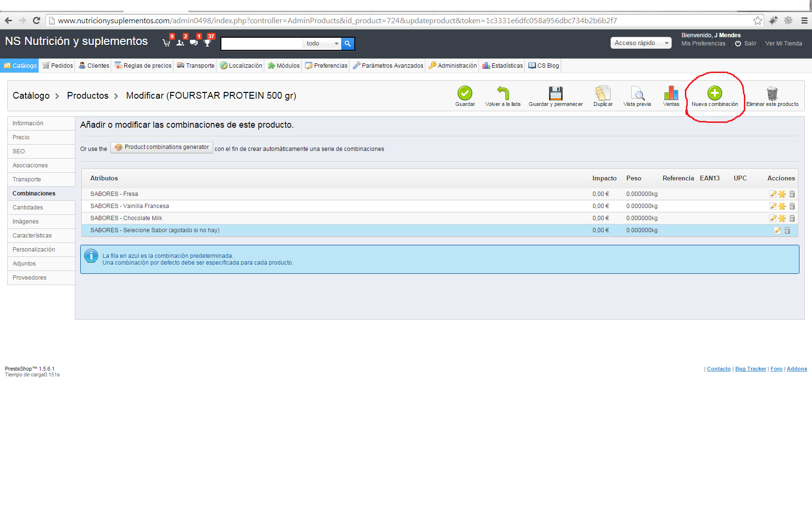Open the Pedidos menu
This screenshot has width=812, height=508.
tap(58, 66)
